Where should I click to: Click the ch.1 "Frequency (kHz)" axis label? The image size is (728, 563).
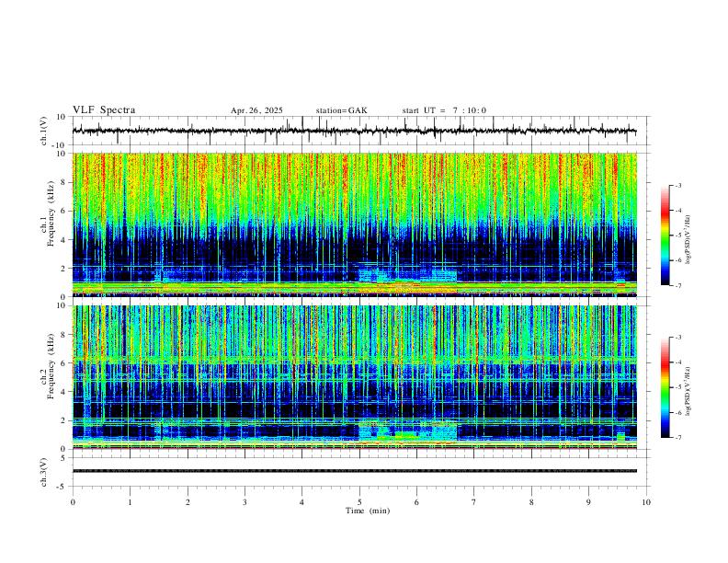click(51, 214)
